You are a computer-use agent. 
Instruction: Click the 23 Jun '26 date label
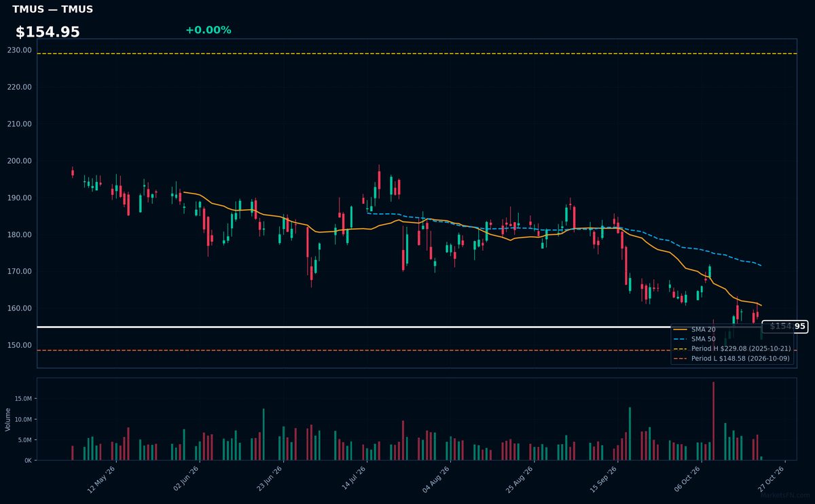coord(269,478)
